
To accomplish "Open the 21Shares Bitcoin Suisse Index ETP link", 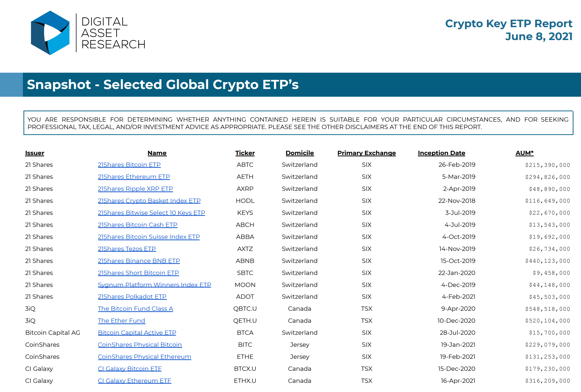I will coord(148,237).
